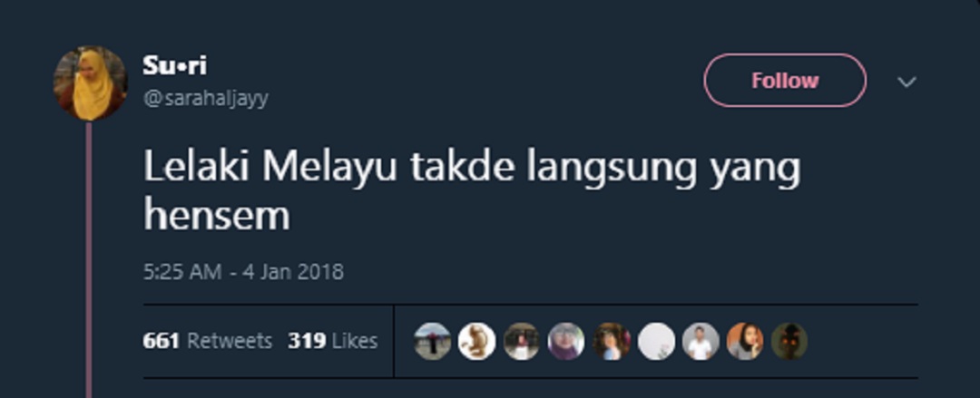Open the @sarahaljayy handle link
The width and height of the screenshot is (980, 398).
[x=206, y=99]
